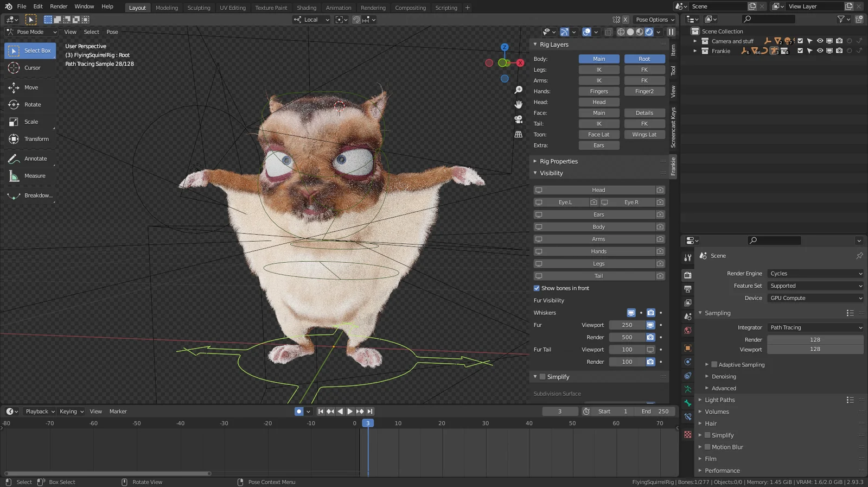Toggle Tail render visibility camera icon
The image size is (868, 487).
(660, 276)
